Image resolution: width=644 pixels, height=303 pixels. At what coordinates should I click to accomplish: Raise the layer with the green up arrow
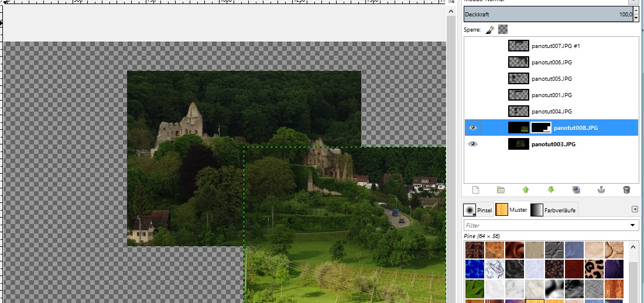(x=526, y=190)
